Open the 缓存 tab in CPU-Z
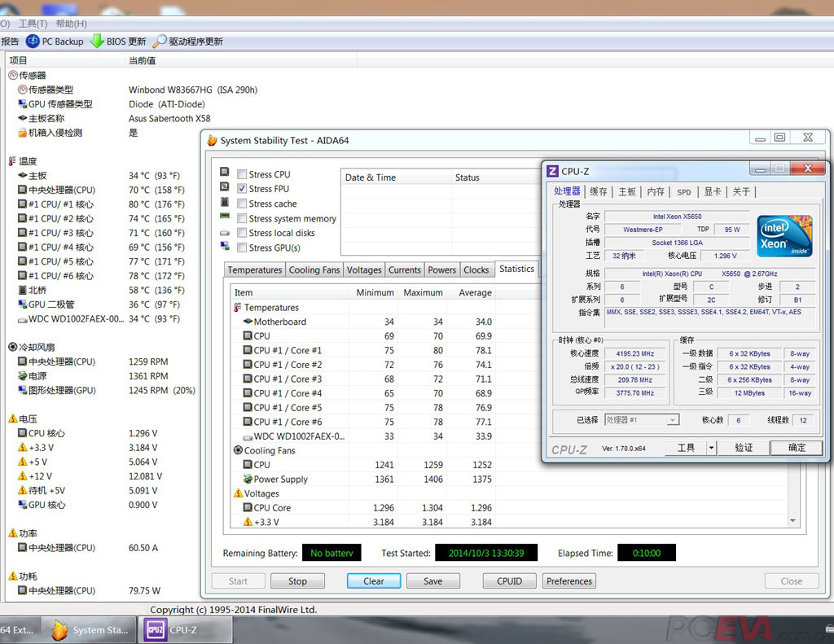This screenshot has height=644, width=834. coord(599,191)
